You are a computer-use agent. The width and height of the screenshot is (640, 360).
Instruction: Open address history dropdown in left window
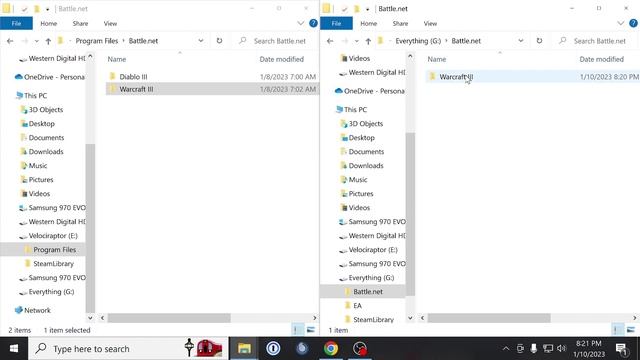(201, 41)
